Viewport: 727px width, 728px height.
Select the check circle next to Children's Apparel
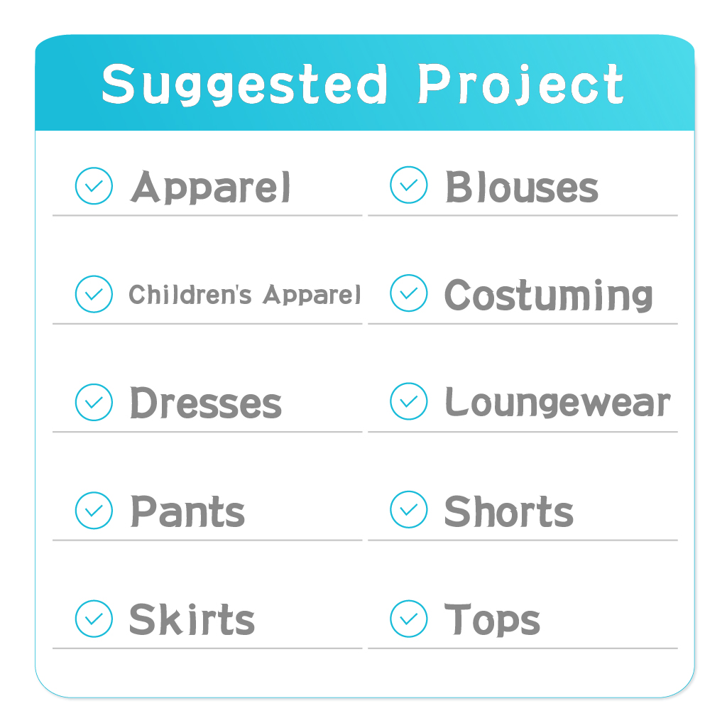[x=94, y=294]
